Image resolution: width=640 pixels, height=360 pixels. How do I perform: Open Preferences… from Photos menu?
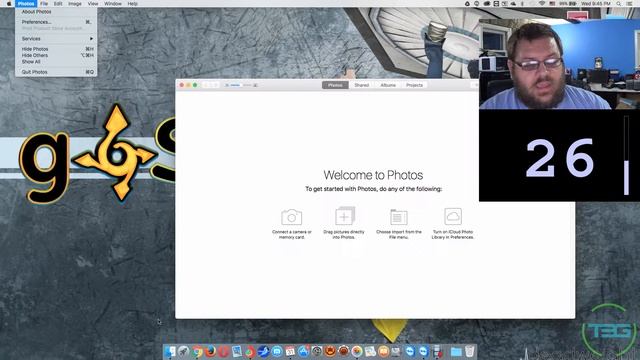pos(56,22)
